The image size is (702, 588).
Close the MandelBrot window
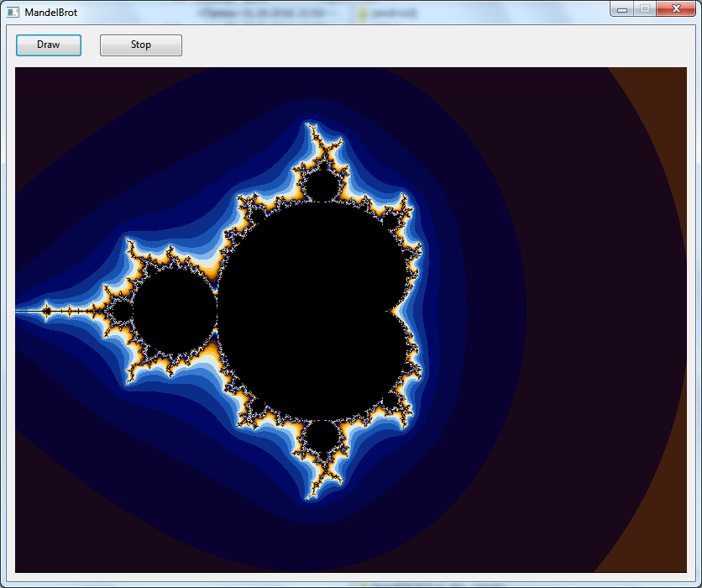point(674,9)
